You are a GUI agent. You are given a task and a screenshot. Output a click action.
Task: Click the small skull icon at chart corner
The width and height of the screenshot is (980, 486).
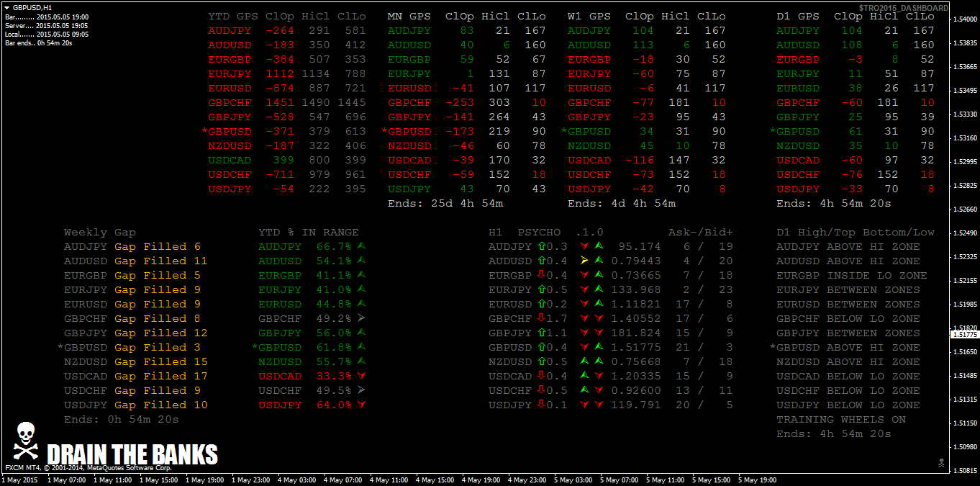click(x=940, y=462)
